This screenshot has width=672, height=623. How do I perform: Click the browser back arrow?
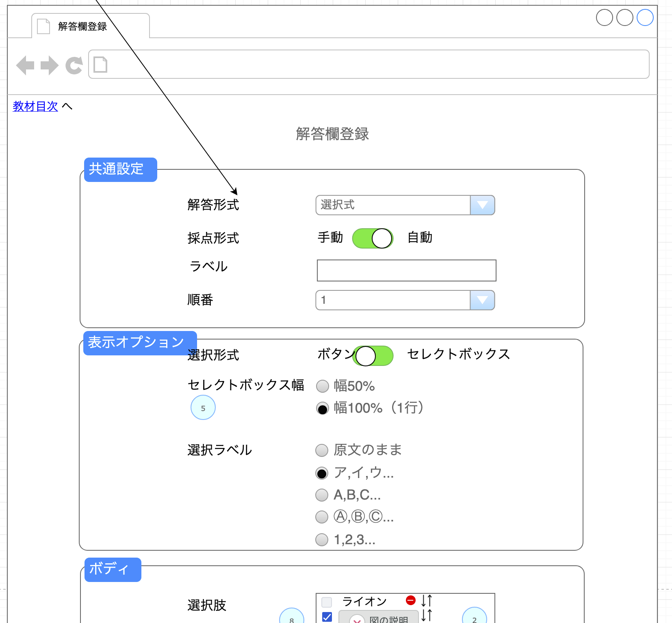(x=25, y=65)
